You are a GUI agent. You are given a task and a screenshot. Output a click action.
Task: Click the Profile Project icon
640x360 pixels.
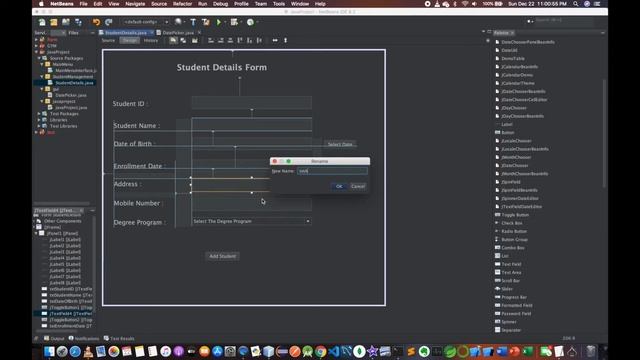coord(250,22)
